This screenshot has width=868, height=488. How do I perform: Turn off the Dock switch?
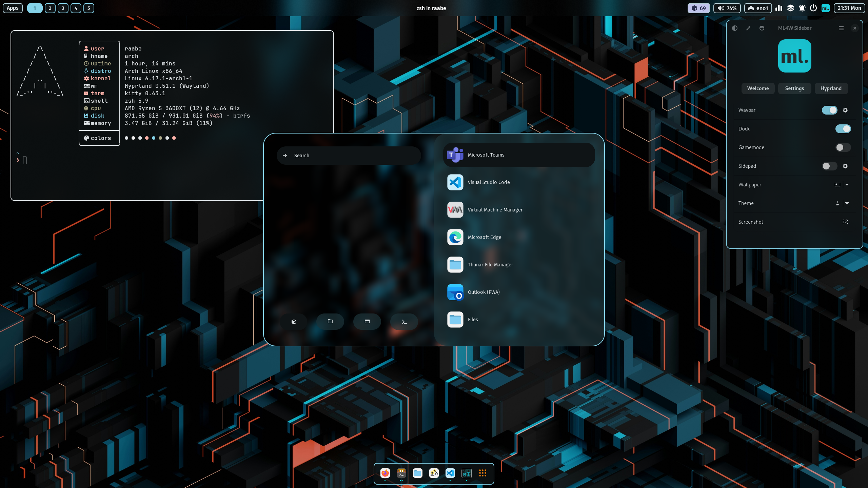click(843, 129)
